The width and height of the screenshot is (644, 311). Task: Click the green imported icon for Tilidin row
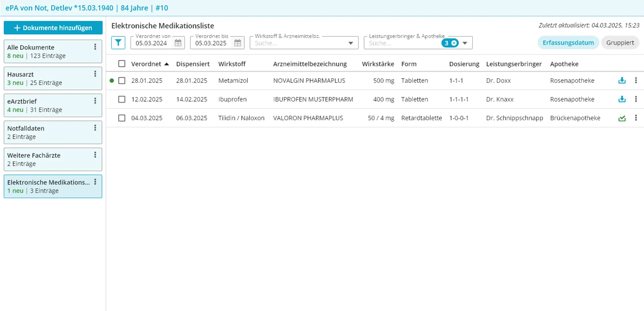pos(622,118)
